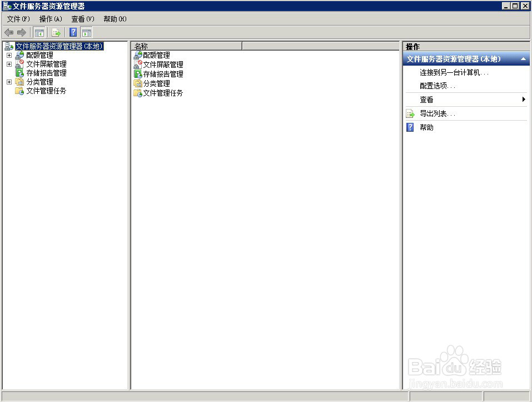Viewport: 532px width, 402px height.
Task: Click the Forward arrow toolbar icon
Action: point(21,33)
